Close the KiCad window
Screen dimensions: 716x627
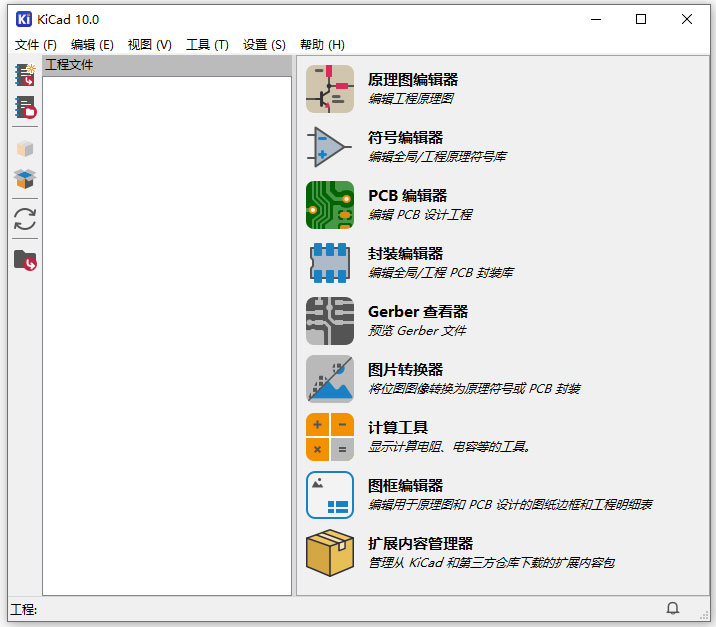click(x=687, y=19)
